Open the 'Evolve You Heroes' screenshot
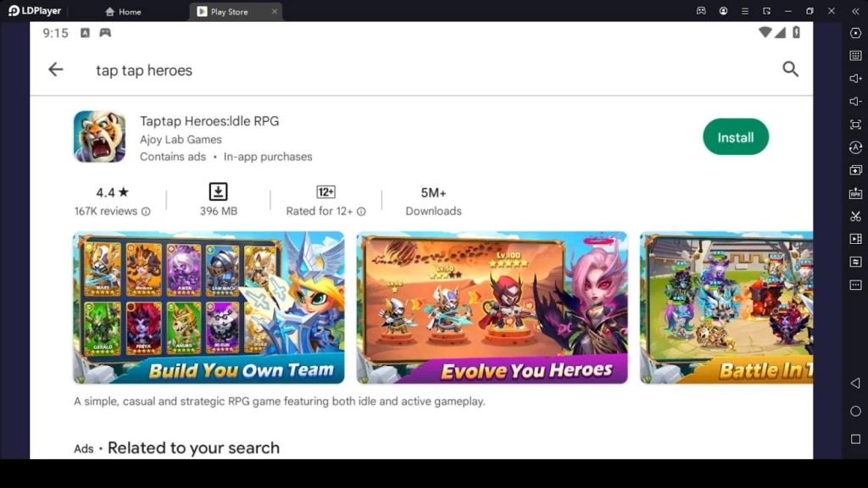The width and height of the screenshot is (868, 488). [x=492, y=308]
